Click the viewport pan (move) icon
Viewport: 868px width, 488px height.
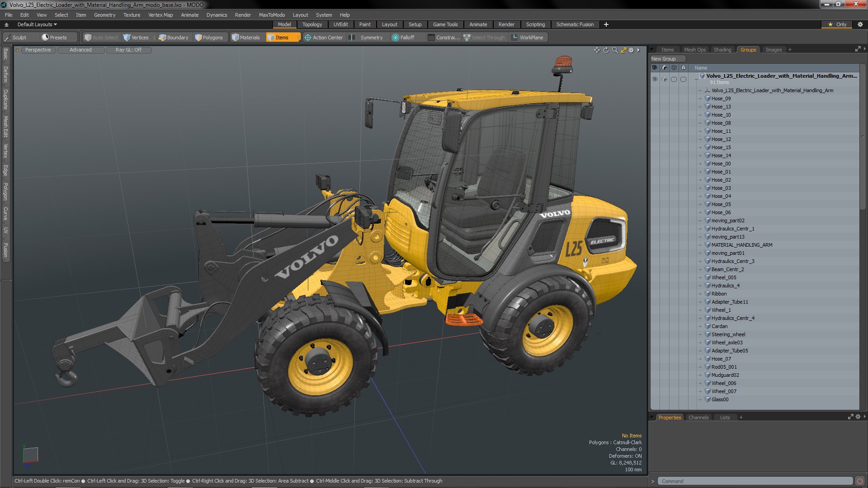(597, 50)
